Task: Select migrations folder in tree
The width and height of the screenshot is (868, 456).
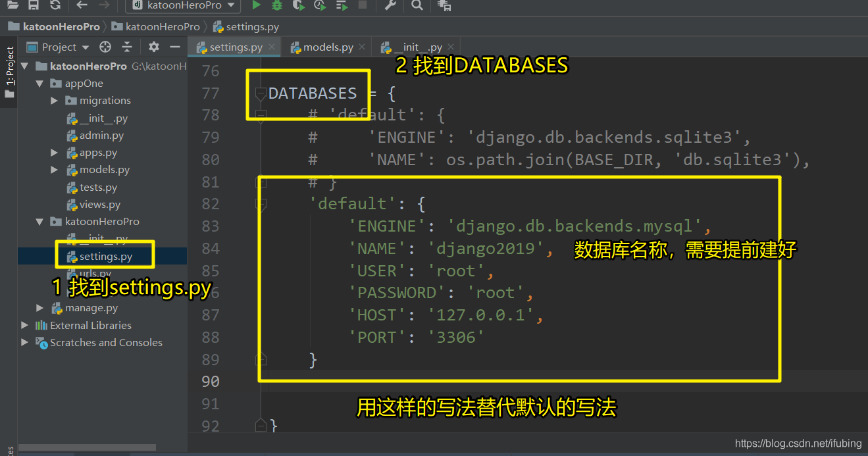Action: 105,101
